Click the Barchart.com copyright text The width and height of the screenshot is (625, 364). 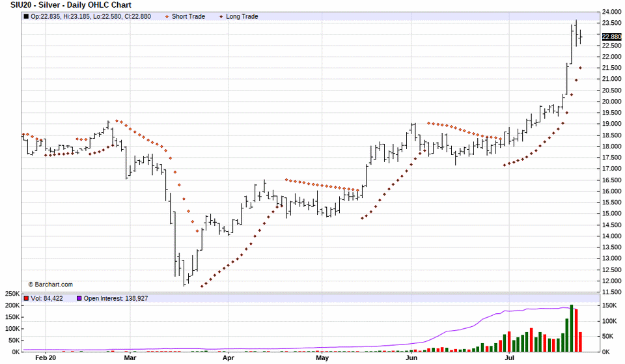[x=51, y=285]
